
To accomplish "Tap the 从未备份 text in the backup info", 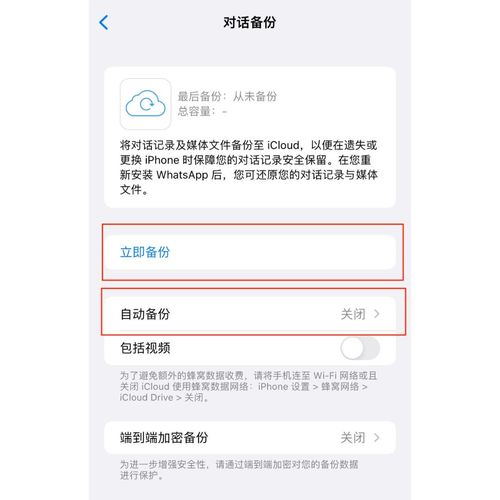I will click(255, 96).
